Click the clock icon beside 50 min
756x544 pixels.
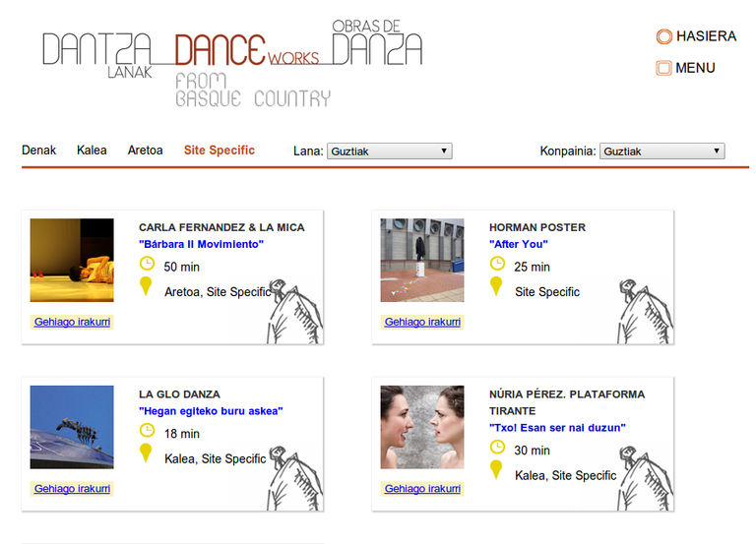coord(148,264)
